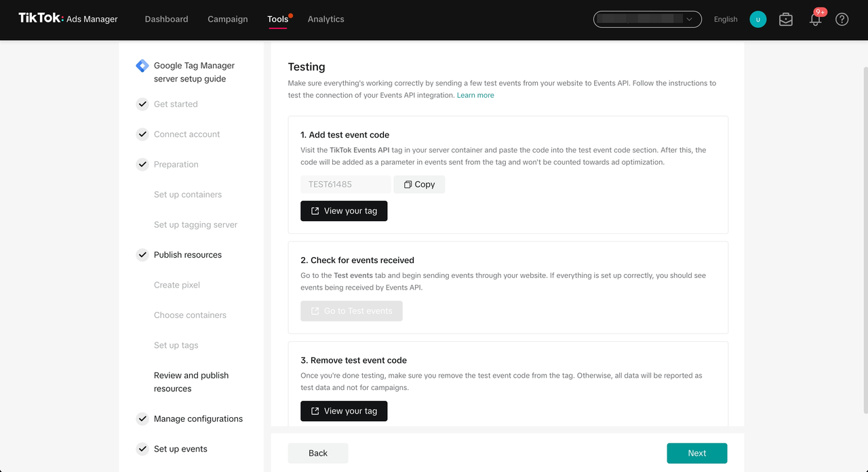
Task: Click the user avatar in the top bar
Action: click(757, 19)
